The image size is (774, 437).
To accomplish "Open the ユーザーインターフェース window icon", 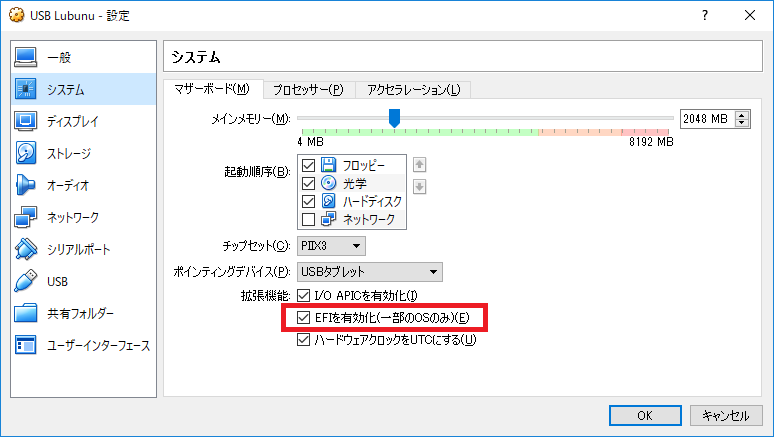I will [x=25, y=345].
